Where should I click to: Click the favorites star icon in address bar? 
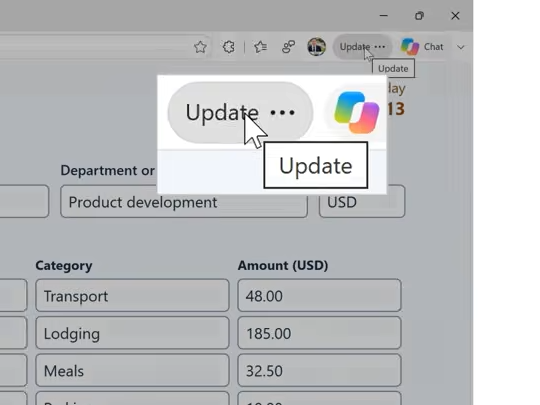[200, 47]
